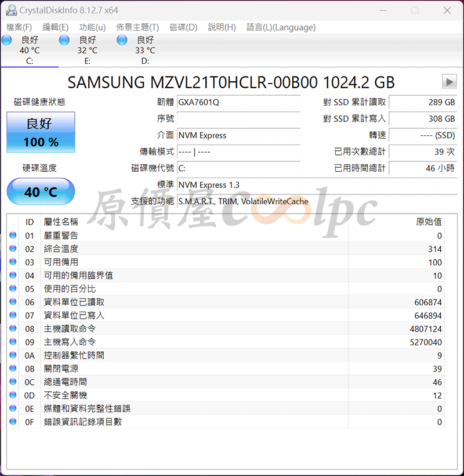Screen dimensions: 464x476
Task: Click the status dot for 資料單位已讀取 row
Action: click(x=13, y=302)
